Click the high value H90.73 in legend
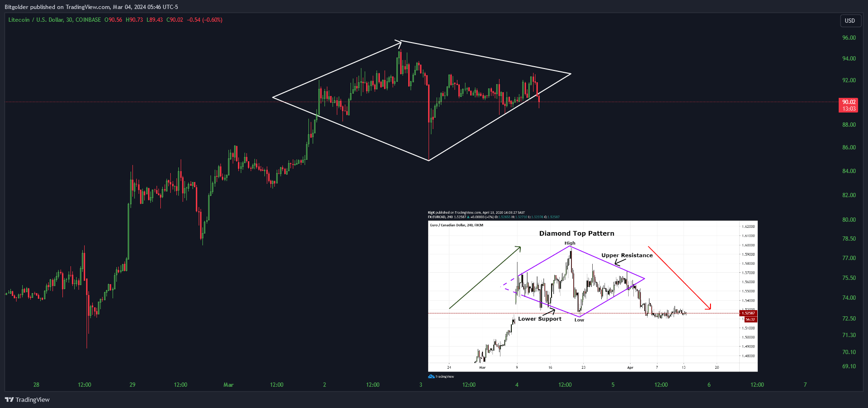868x408 pixels. tap(134, 20)
